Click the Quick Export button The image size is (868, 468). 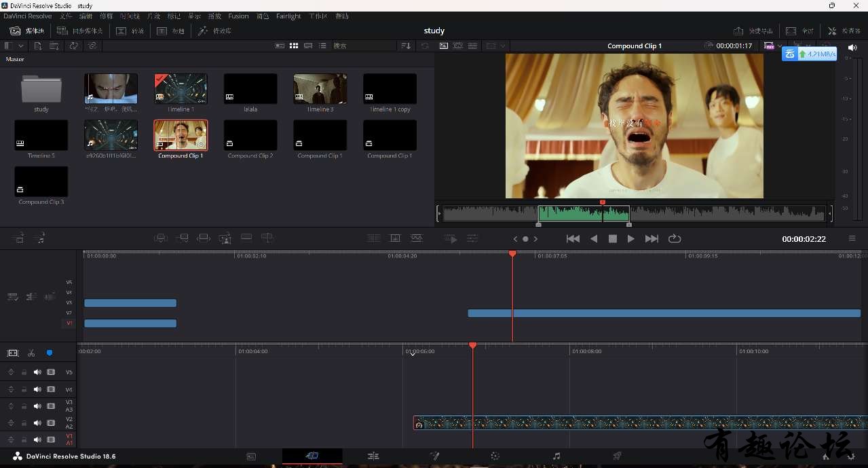(753, 31)
